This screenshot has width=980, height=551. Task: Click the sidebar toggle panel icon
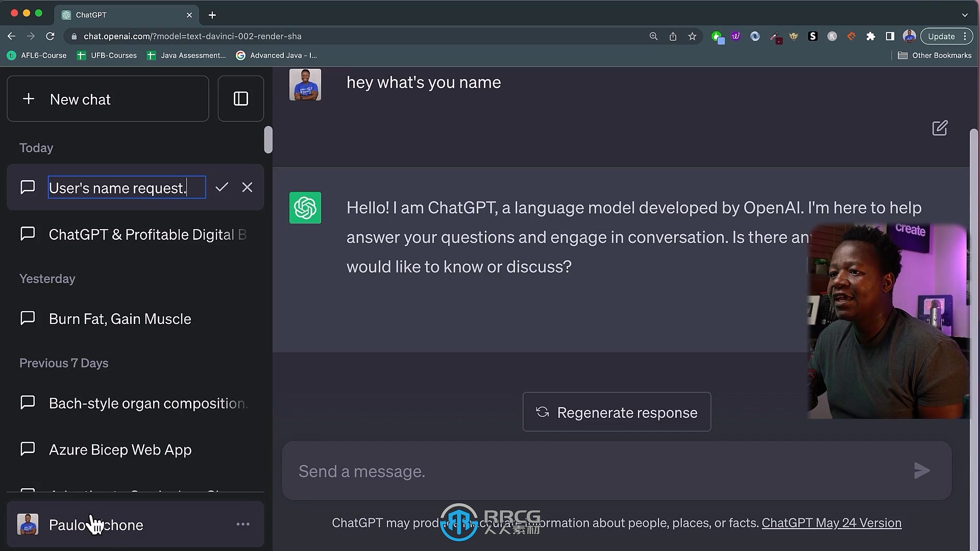[x=240, y=99]
